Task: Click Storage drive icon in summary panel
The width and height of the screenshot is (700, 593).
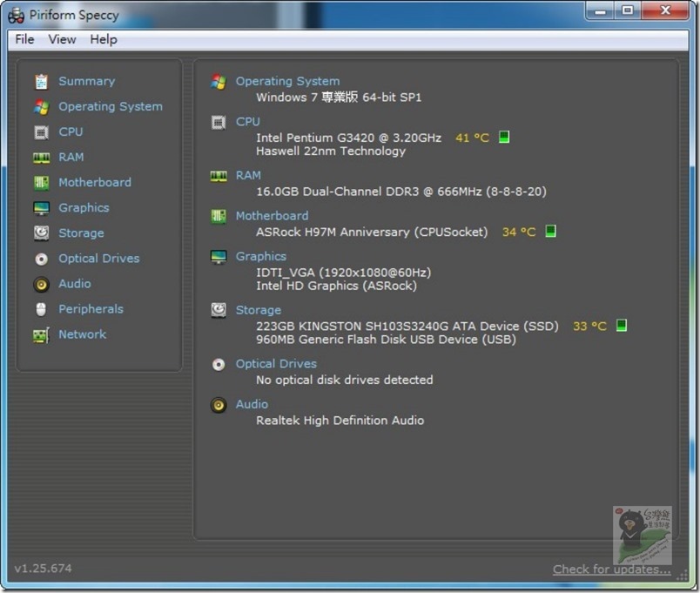Action: (x=219, y=310)
